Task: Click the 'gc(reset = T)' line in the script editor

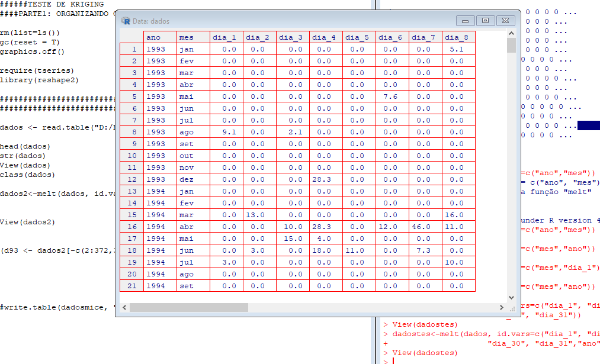Action: point(30,42)
